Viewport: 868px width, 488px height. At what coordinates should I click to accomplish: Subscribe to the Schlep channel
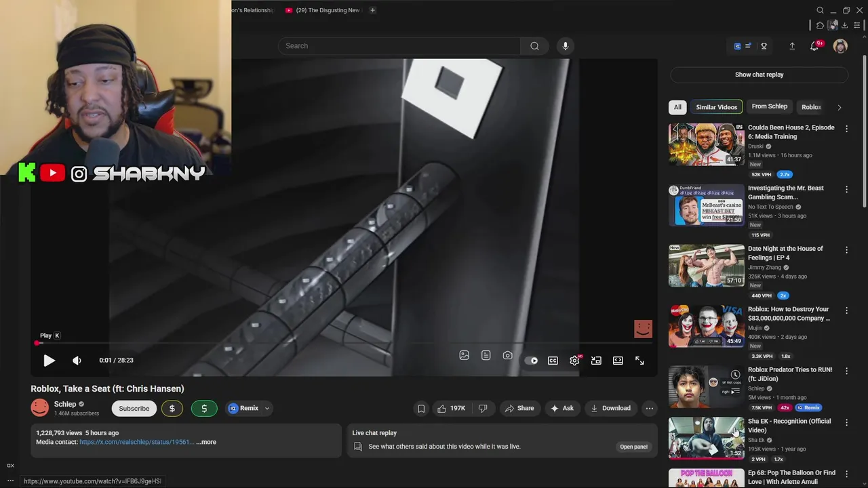134,408
